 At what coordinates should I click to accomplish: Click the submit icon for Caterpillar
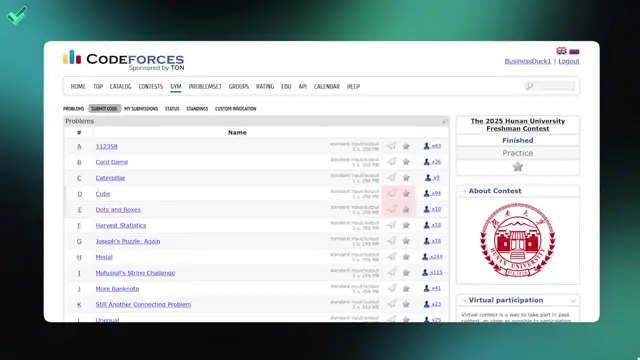pyautogui.click(x=391, y=178)
